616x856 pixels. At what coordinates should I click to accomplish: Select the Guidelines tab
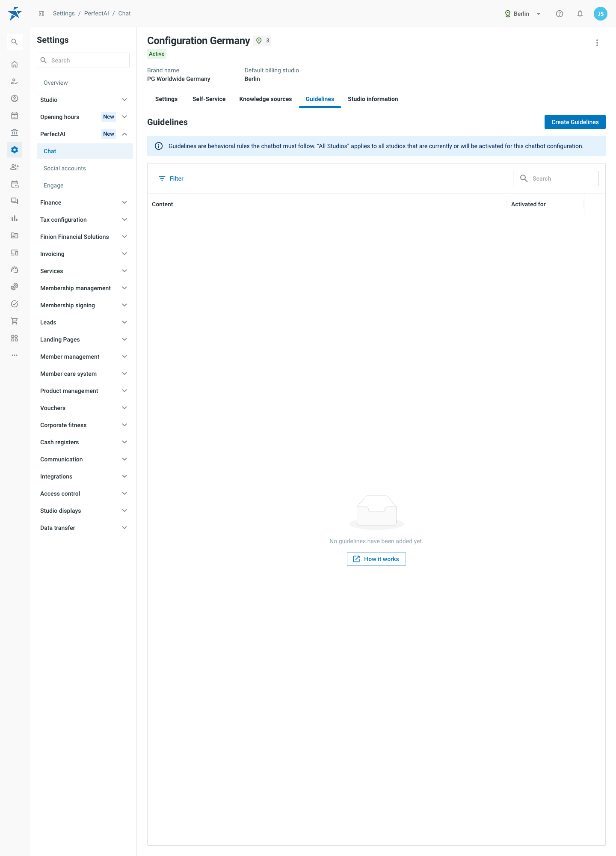pyautogui.click(x=320, y=99)
